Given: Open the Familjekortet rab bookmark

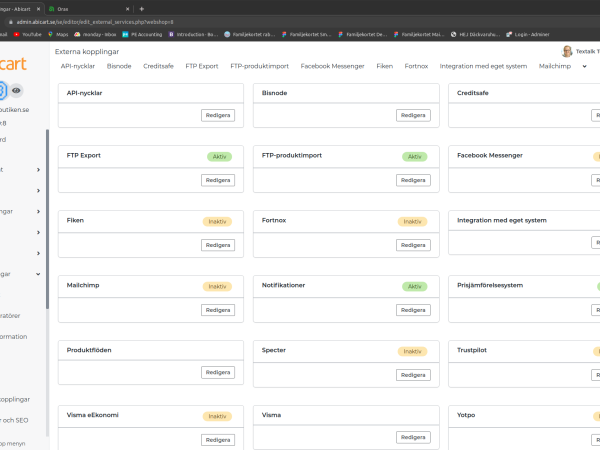Looking at the screenshot, I should [x=249, y=34].
